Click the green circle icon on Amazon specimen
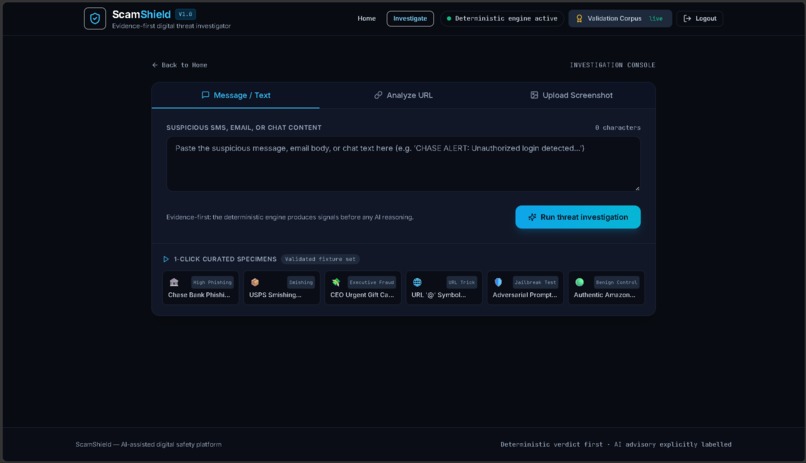Viewport: 806px width, 463px height. 579,282
